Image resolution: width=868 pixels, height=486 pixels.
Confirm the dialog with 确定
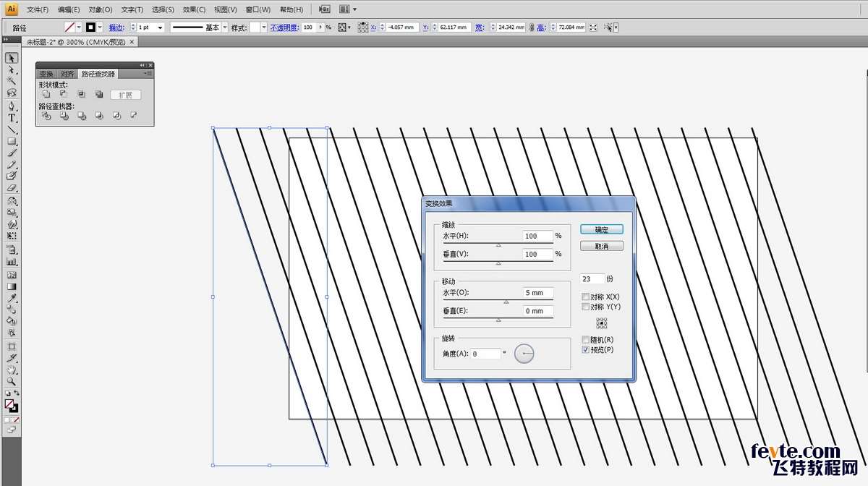coord(602,229)
